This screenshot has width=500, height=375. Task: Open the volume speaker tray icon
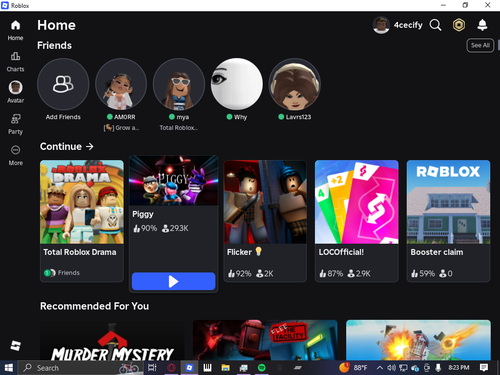click(391, 368)
